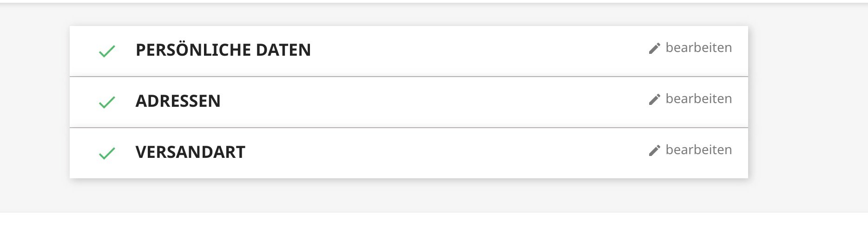
Task: Open bearbeiten link for Persönliche Daten
Action: click(x=698, y=48)
